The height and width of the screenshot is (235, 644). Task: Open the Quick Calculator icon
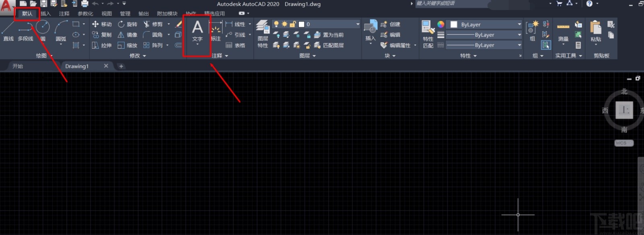click(578, 45)
